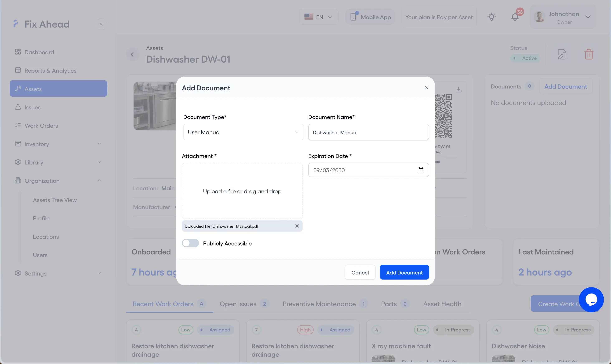Click Add Document link in Documents panel
The width and height of the screenshot is (611, 364).
(566, 87)
